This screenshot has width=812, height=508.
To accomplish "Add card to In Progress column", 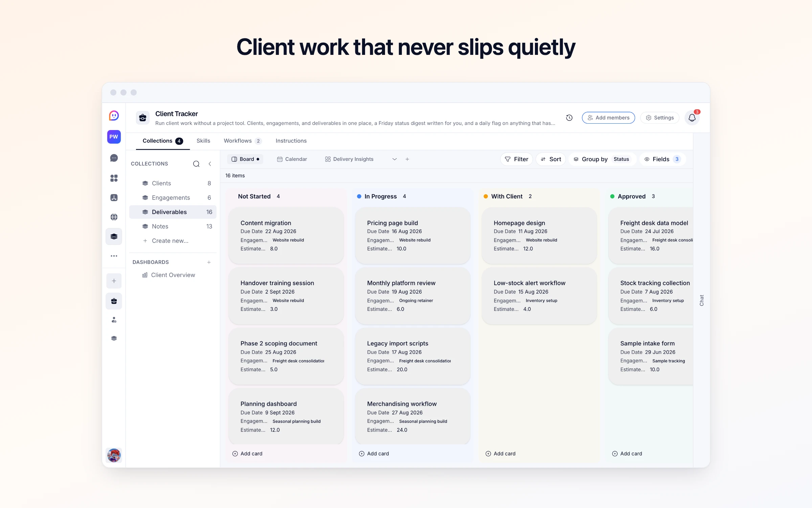I will click(x=374, y=454).
